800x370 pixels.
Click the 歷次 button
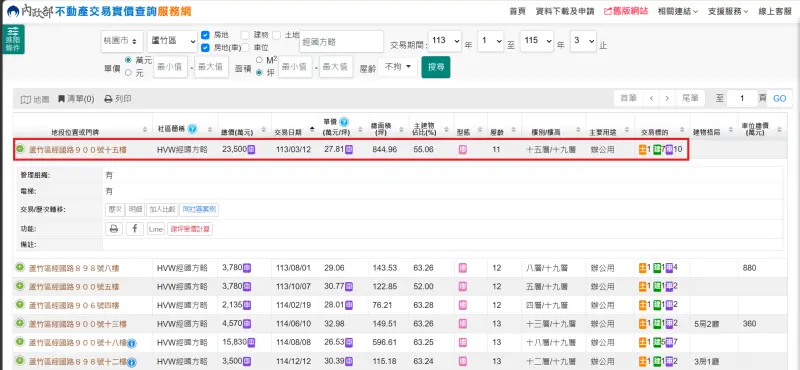[114, 209]
